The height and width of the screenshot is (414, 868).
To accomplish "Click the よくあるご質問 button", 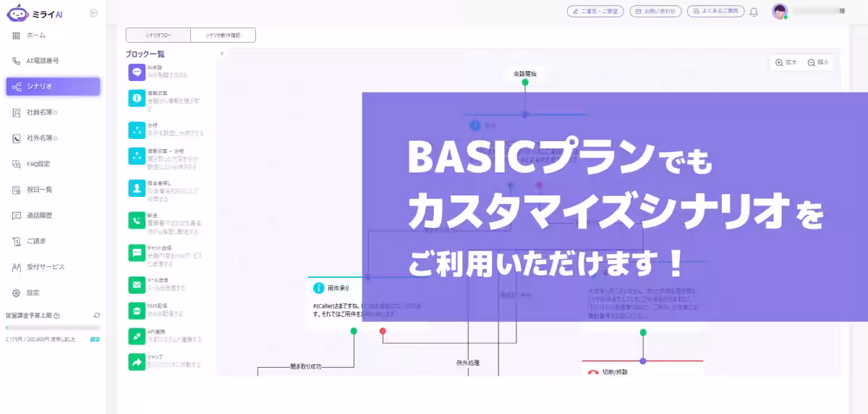I will (x=715, y=12).
